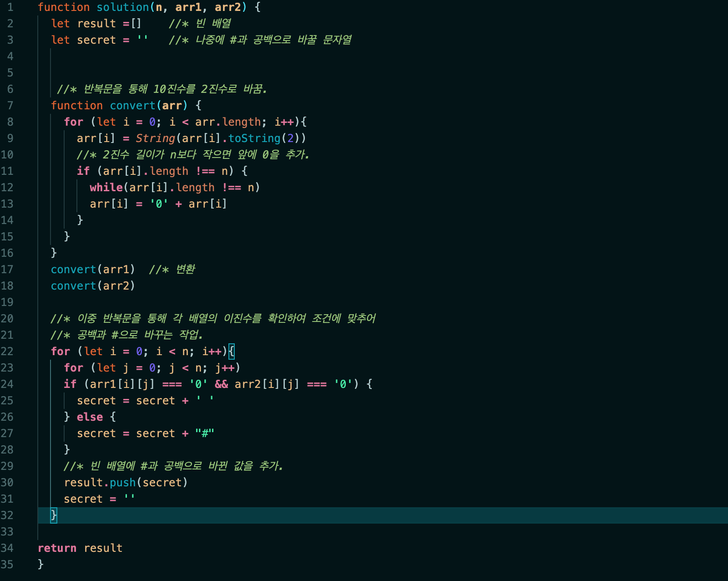Click the solution function name on line 1
Screen dimensions: 728x581
[x=122, y=7]
